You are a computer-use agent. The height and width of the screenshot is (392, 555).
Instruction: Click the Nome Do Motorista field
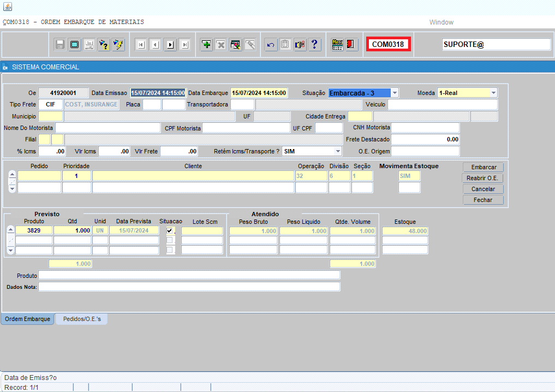[x=108, y=128]
